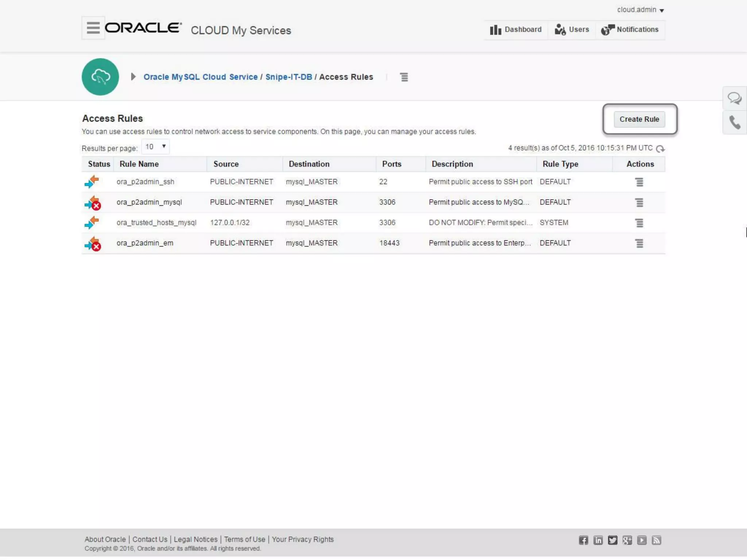Open Your Privacy Rights footer link
Screen dimensions: 747x560
click(303, 539)
